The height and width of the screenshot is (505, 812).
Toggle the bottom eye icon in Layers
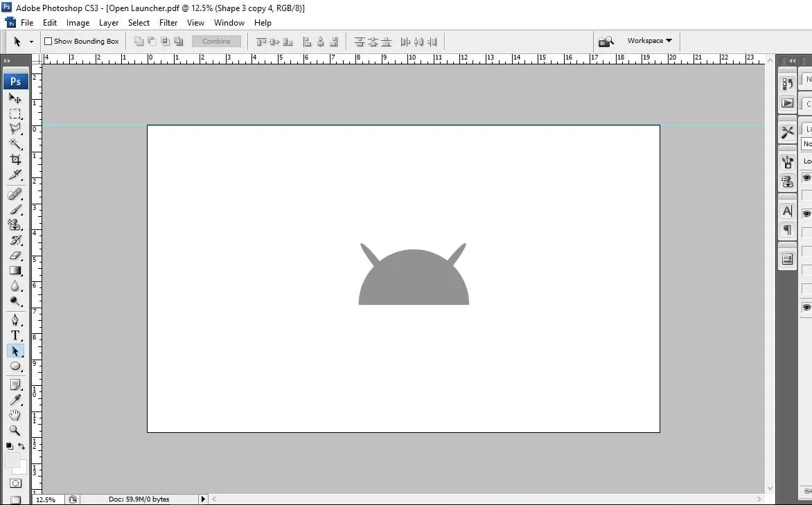[x=806, y=307]
